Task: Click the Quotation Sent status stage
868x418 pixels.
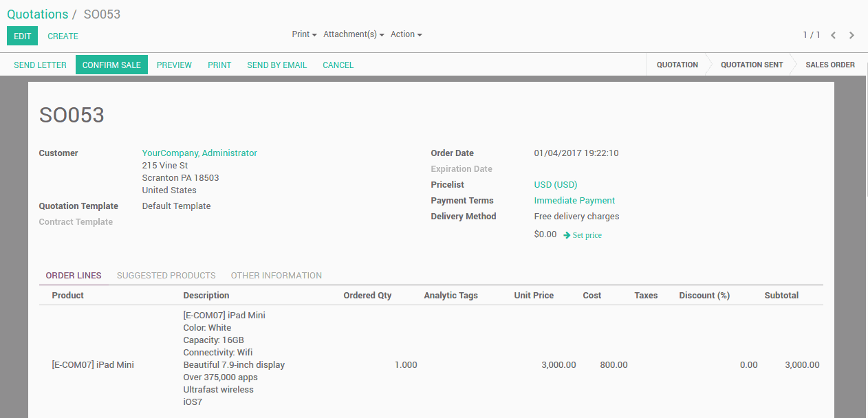Action: click(x=751, y=65)
